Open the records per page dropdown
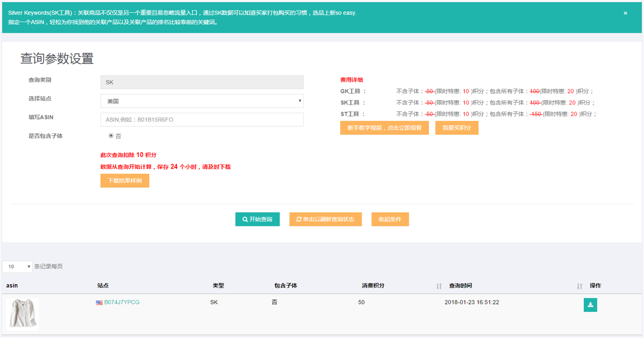 point(17,266)
